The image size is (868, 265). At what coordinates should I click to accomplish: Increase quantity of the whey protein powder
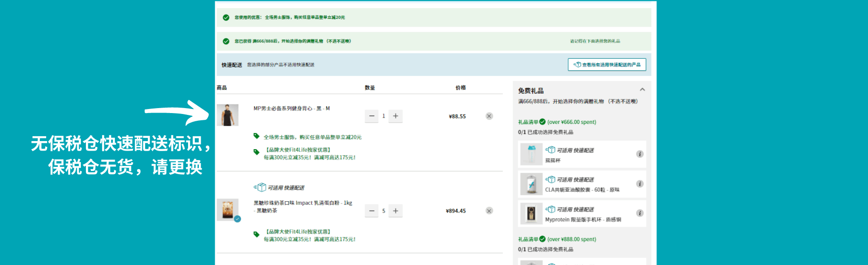click(396, 211)
